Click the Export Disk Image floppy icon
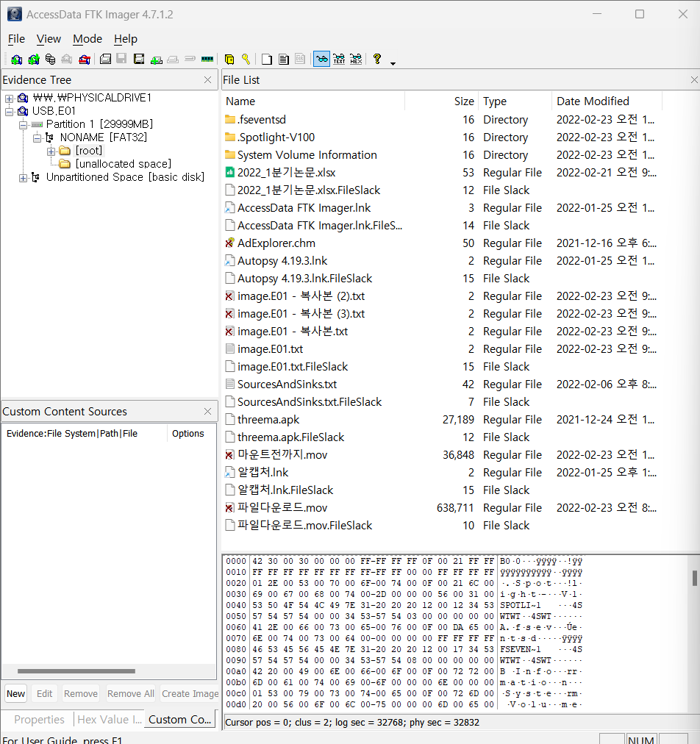The image size is (700, 744). pos(122,59)
